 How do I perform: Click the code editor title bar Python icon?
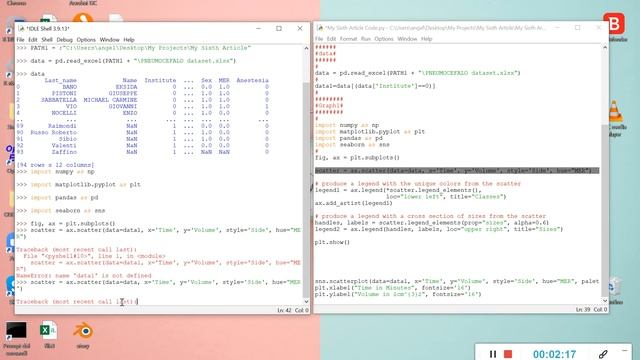[320, 28]
